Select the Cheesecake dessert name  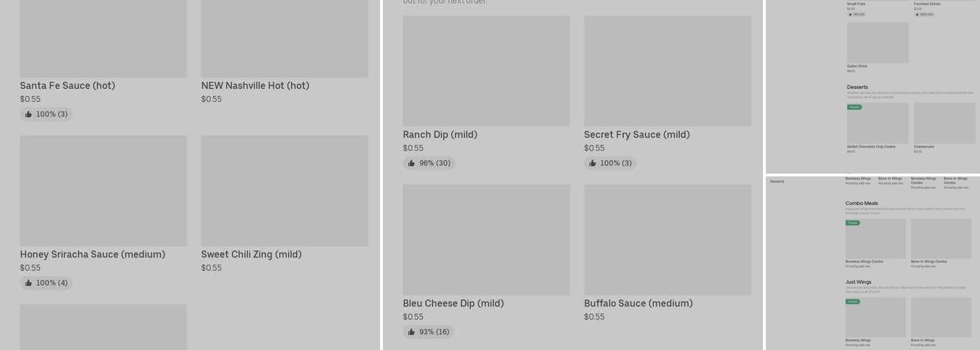coord(923,147)
